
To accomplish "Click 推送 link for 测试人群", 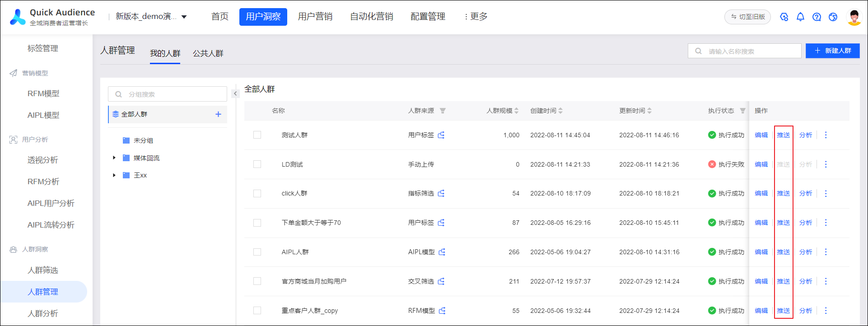I will 784,135.
